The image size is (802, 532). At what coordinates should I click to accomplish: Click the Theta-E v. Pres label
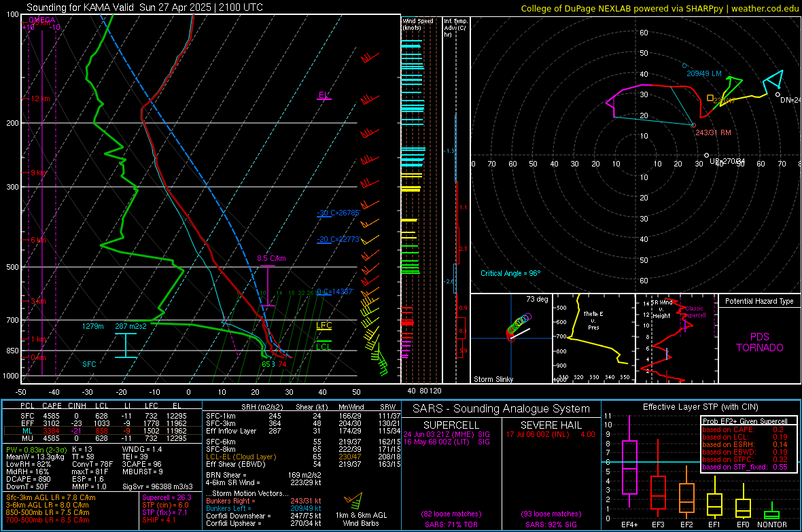(593, 321)
